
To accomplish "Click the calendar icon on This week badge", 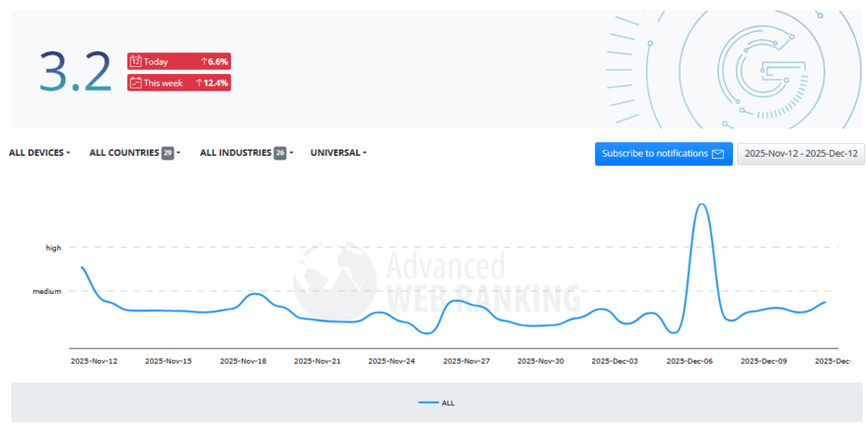I will [135, 83].
